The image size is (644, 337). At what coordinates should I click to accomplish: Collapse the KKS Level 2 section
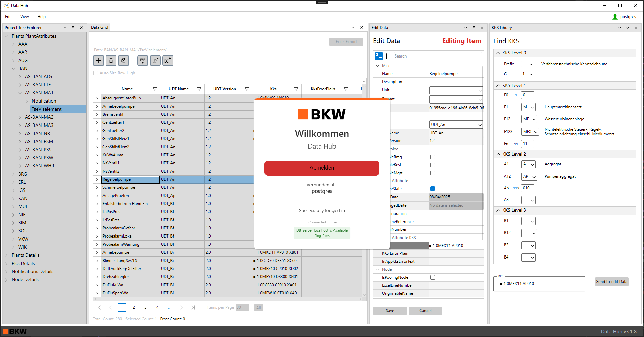click(498, 154)
